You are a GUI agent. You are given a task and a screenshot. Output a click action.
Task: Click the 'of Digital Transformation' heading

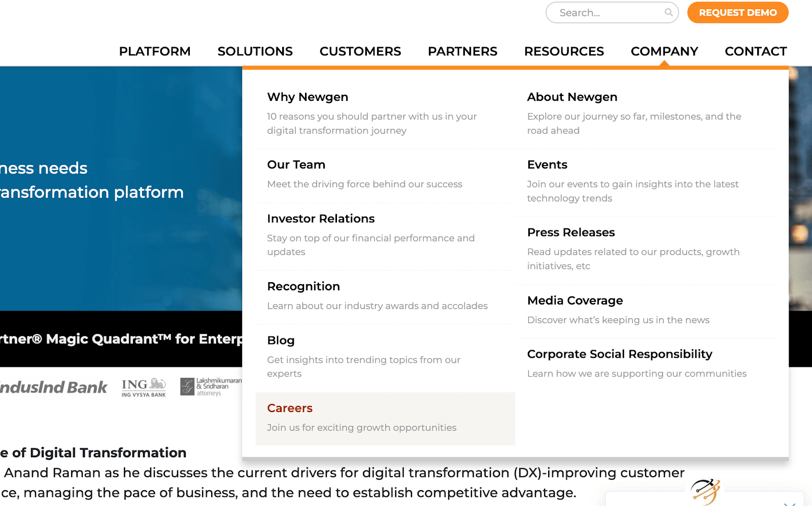click(93, 453)
